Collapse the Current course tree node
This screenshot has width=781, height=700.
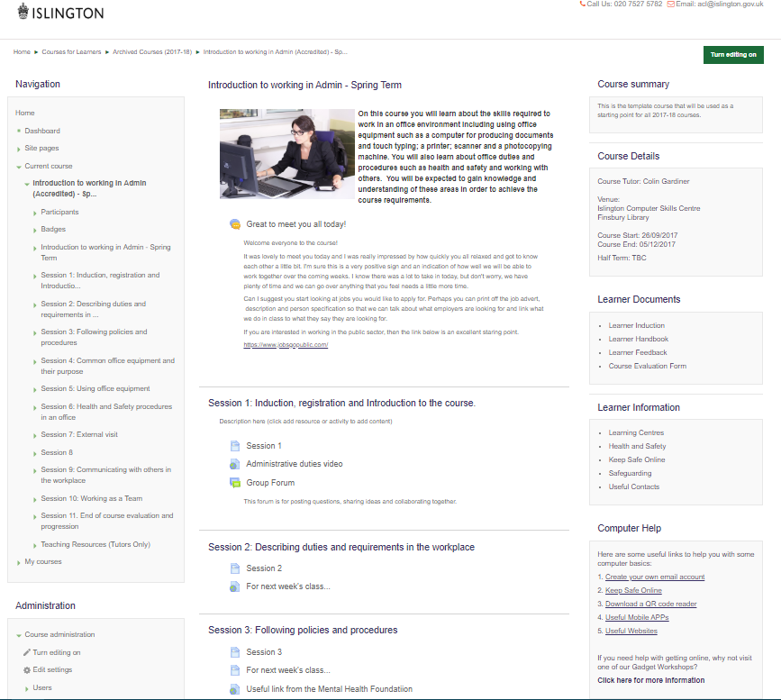[x=19, y=167]
